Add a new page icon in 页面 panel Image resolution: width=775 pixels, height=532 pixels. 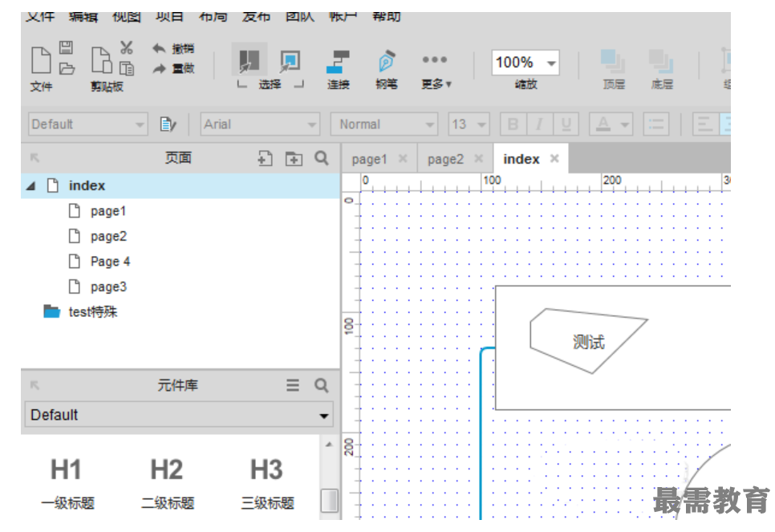tap(265, 158)
